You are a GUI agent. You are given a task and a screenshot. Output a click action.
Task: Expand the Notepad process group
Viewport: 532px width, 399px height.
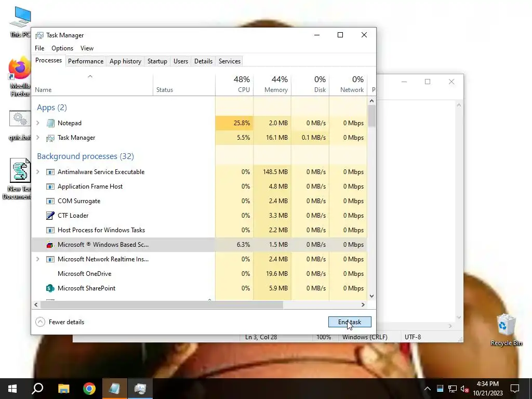[x=38, y=123]
